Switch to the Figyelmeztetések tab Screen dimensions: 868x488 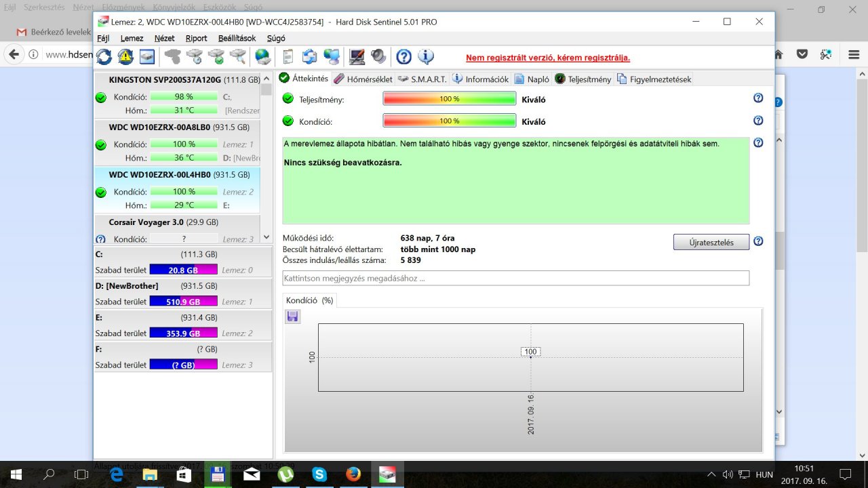654,79
